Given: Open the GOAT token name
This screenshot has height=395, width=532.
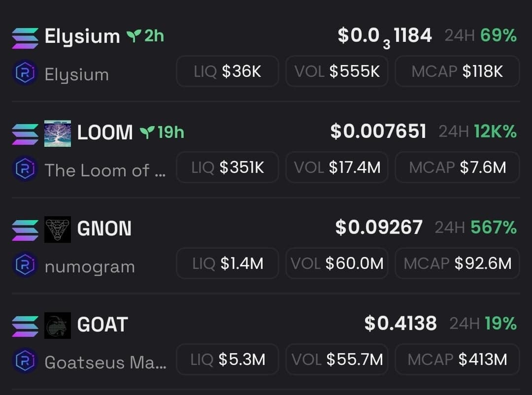Looking at the screenshot, I should [x=102, y=325].
